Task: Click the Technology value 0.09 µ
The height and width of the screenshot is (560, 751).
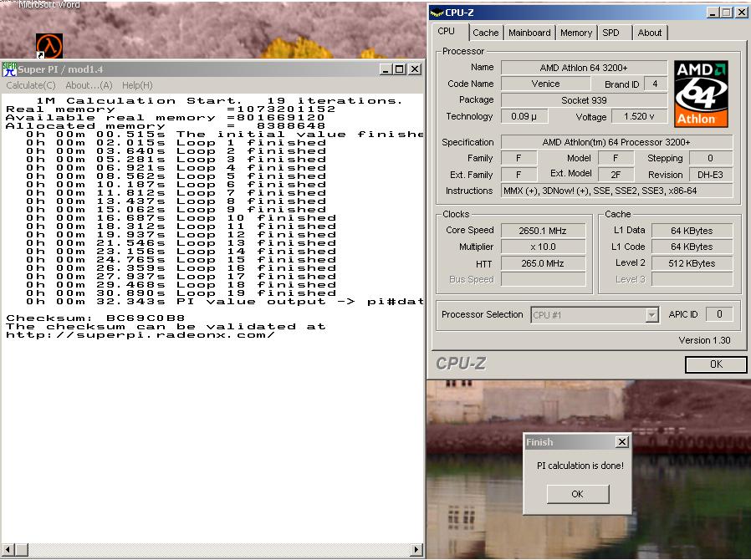Action: click(524, 116)
